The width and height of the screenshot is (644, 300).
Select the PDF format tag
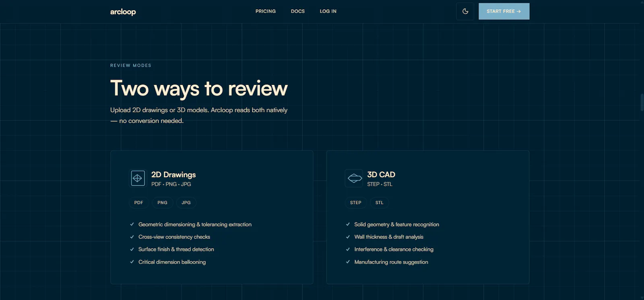[x=139, y=203]
